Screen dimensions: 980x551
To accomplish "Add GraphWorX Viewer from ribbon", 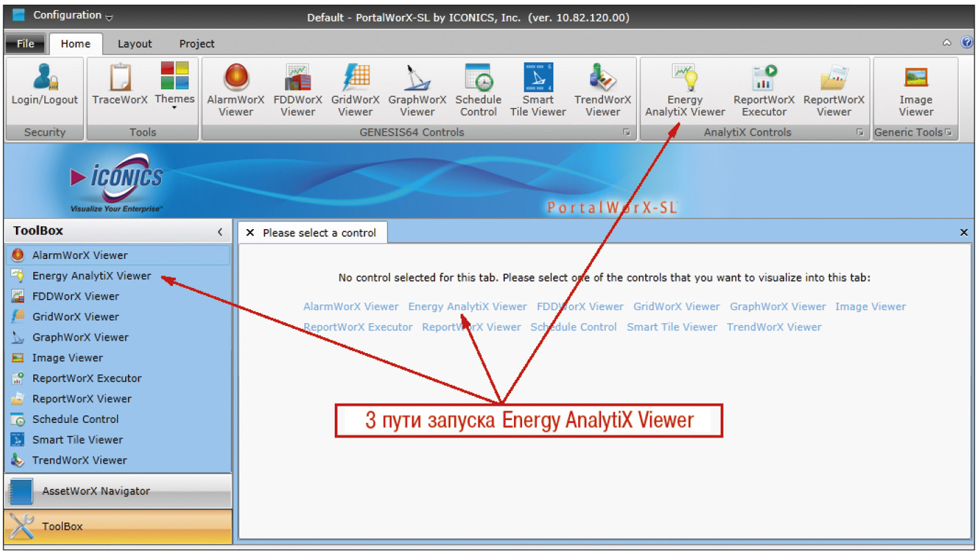I will pyautogui.click(x=417, y=91).
